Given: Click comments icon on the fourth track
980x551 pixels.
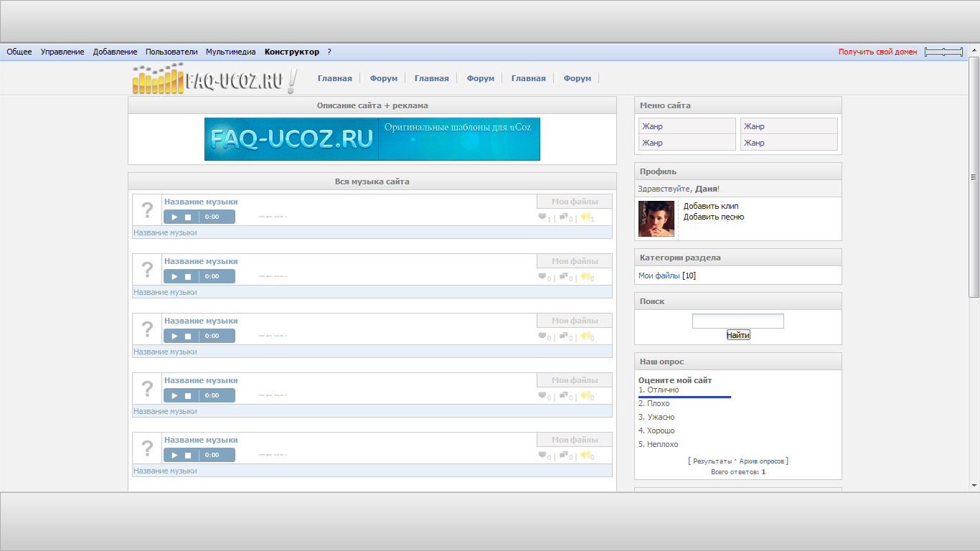Looking at the screenshot, I should tap(564, 395).
